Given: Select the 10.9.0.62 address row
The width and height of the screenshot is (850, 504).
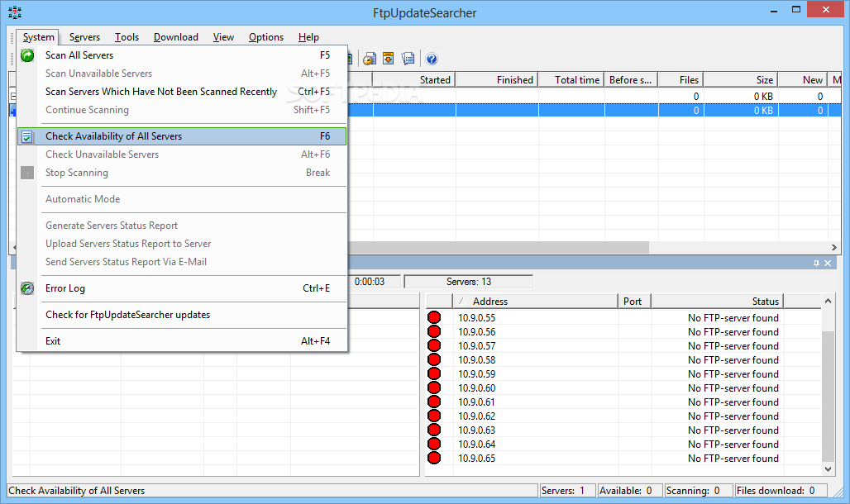Looking at the screenshot, I should click(x=623, y=416).
